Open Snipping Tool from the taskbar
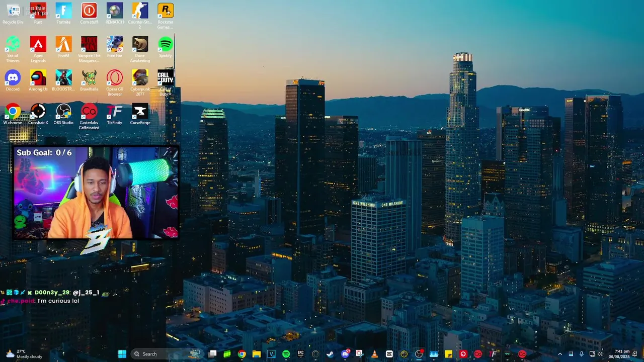This screenshot has width=644, height=362. tap(359, 354)
